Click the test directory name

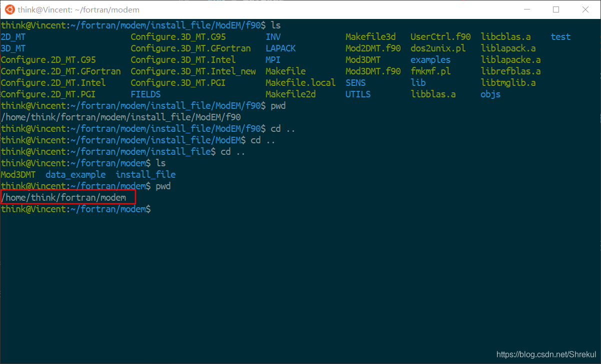tap(560, 36)
